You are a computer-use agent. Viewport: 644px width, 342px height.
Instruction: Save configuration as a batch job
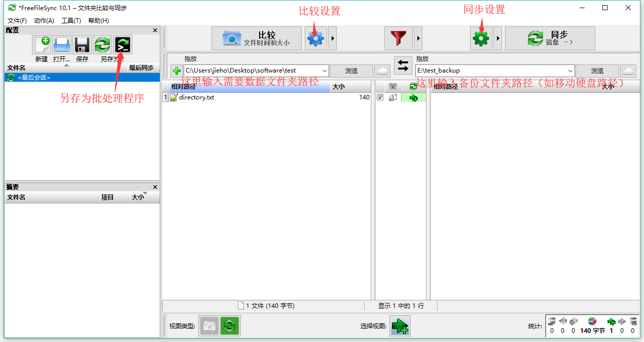click(x=122, y=45)
